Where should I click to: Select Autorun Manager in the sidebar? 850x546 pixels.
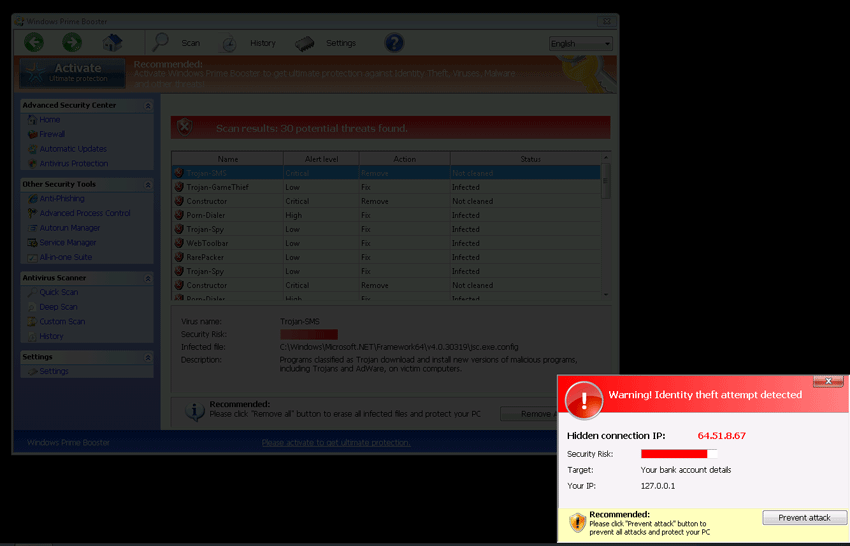(x=69, y=228)
